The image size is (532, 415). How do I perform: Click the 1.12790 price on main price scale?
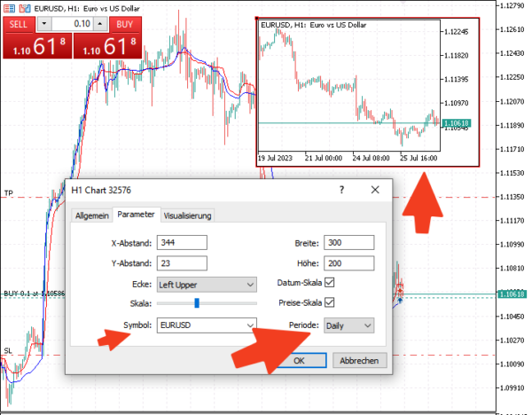pyautogui.click(x=512, y=5)
